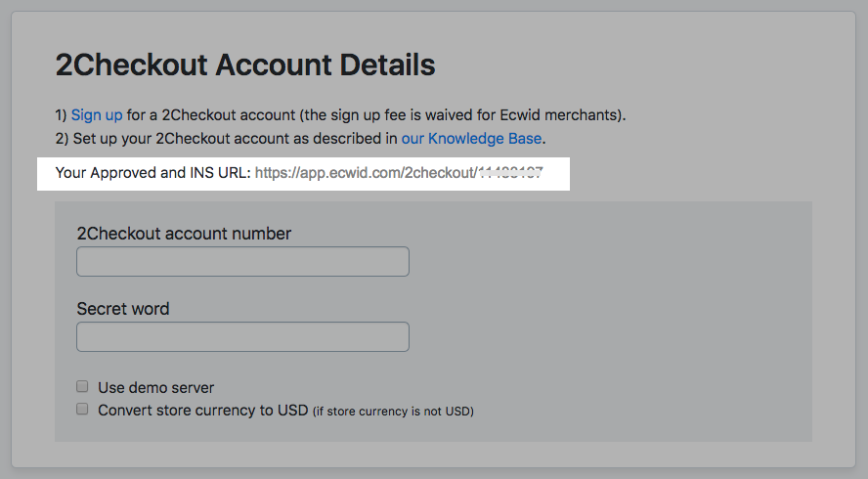868x479 pixels.
Task: Open the Sign up link
Action: 97,115
